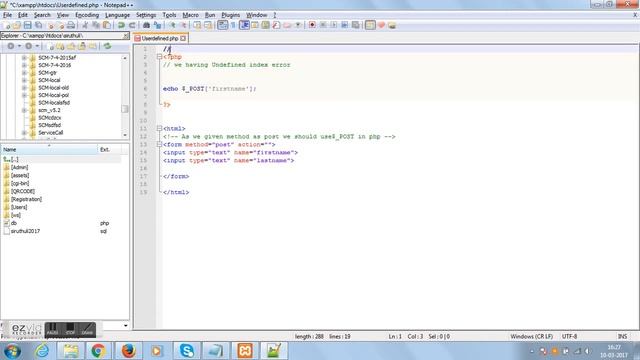640x360 pixels.
Task: Open the Encoding menu
Action: click(87, 15)
